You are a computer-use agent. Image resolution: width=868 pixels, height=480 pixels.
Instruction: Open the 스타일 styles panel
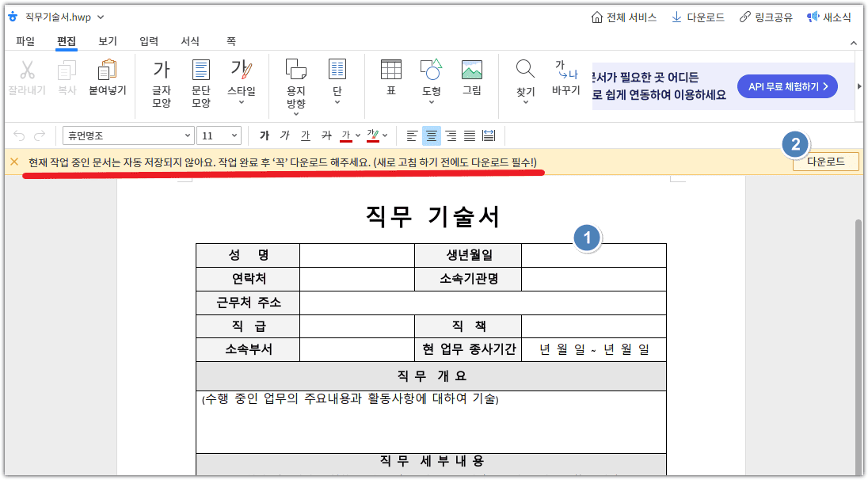coord(240,79)
